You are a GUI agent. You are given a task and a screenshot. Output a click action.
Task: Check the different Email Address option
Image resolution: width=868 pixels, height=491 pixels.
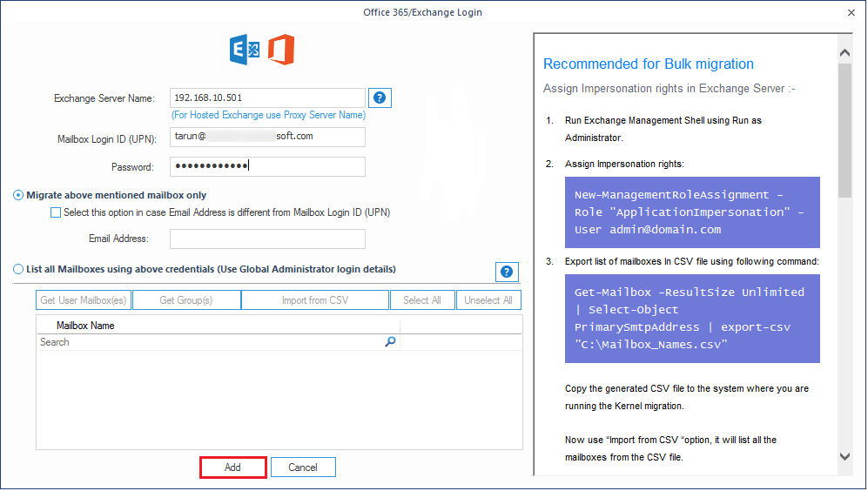pos(56,212)
